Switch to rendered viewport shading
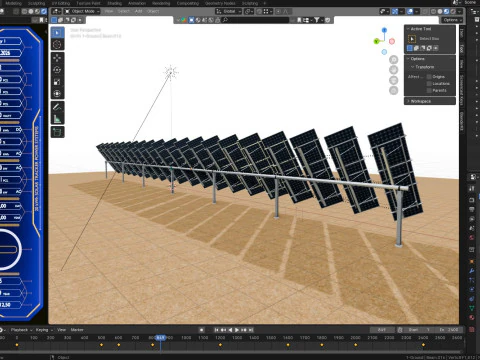This screenshot has height=360, width=480. click(453, 11)
